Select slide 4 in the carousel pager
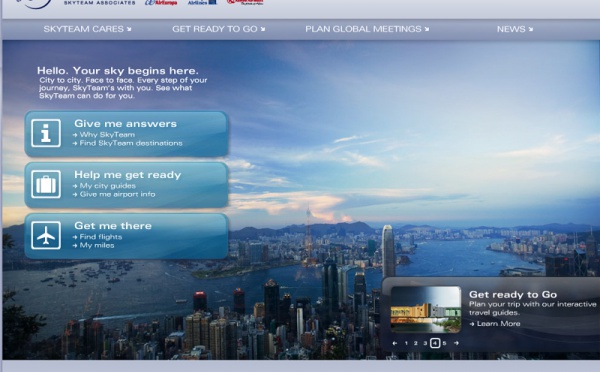Image resolution: width=600 pixels, height=372 pixels. coord(435,343)
